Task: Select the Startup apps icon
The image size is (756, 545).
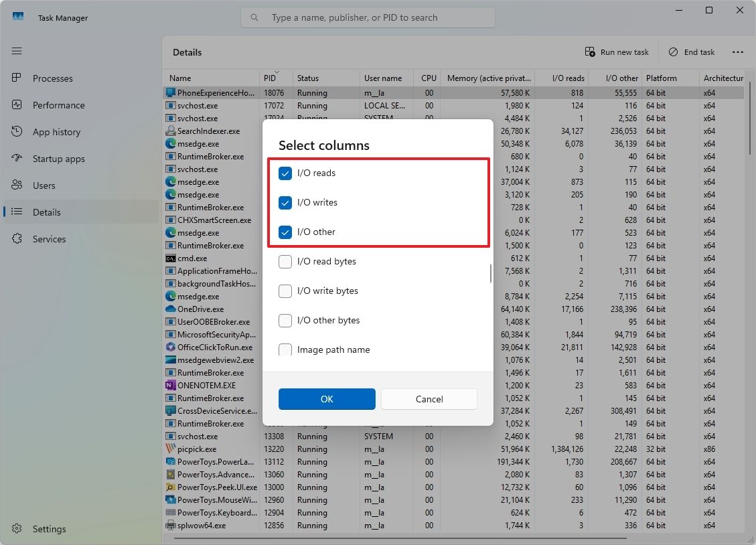Action: click(x=16, y=159)
